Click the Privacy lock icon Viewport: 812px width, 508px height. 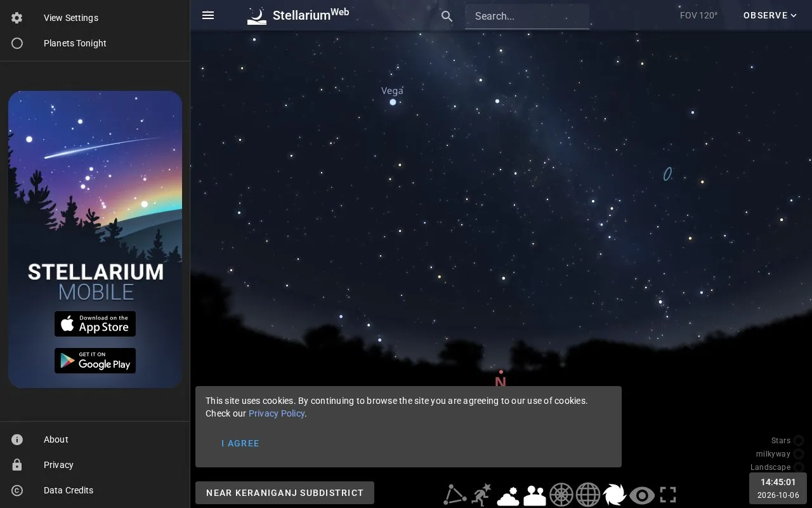tap(17, 465)
